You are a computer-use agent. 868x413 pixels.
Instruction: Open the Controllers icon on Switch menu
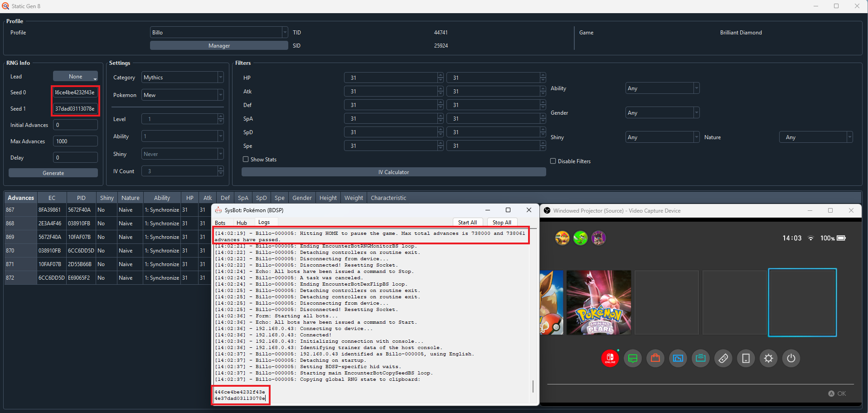tap(723, 358)
